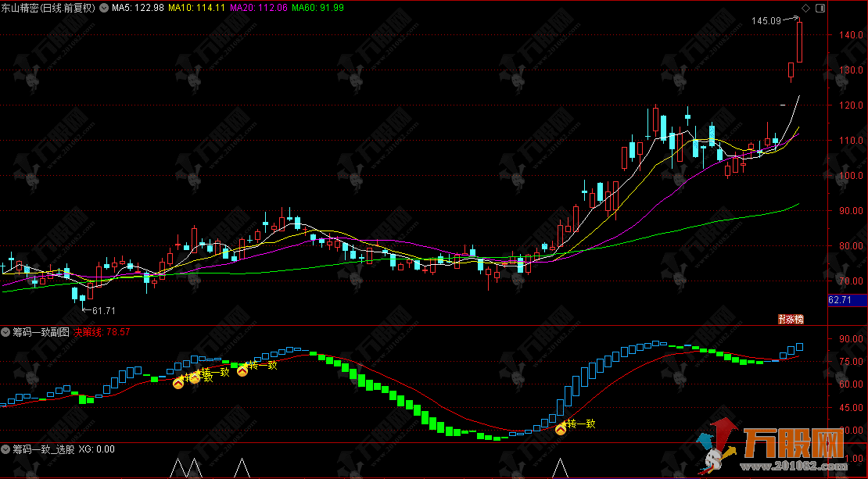Toggle the side panel icon at top right
This screenshot has width=868, height=479.
[820, 8]
